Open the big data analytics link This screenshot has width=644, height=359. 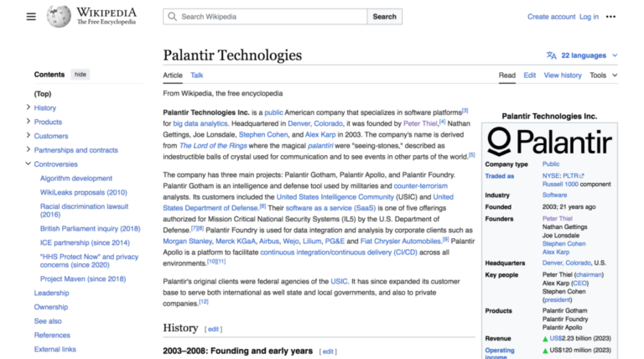[x=200, y=123]
